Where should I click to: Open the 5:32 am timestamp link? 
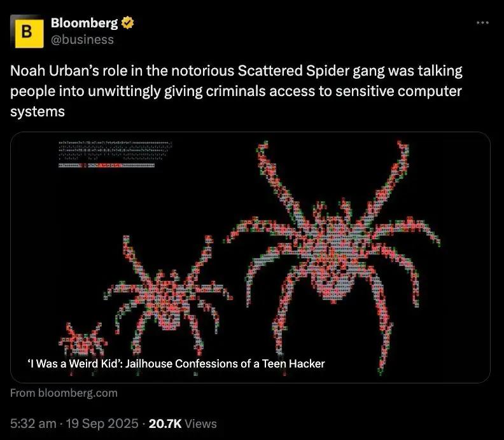(x=33, y=423)
